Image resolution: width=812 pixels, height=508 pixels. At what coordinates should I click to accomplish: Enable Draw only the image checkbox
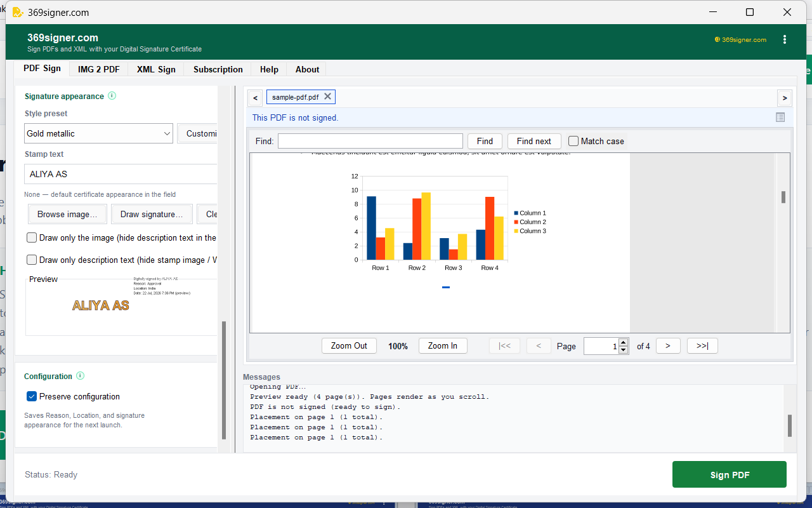[32, 237]
